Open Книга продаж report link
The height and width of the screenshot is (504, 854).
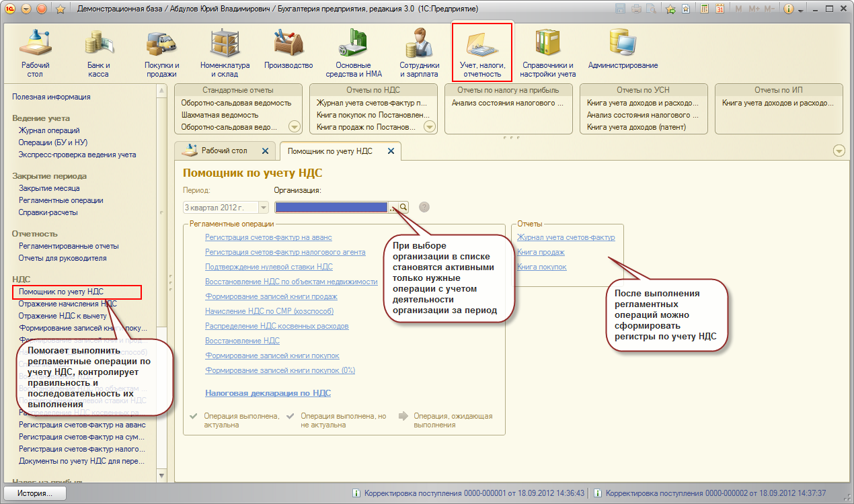point(541,252)
